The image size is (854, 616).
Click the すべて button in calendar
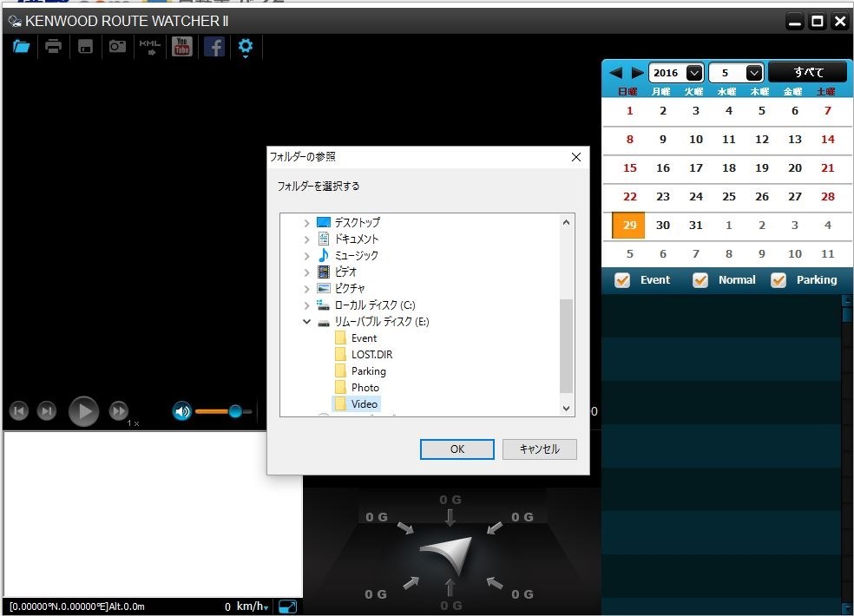coord(808,72)
